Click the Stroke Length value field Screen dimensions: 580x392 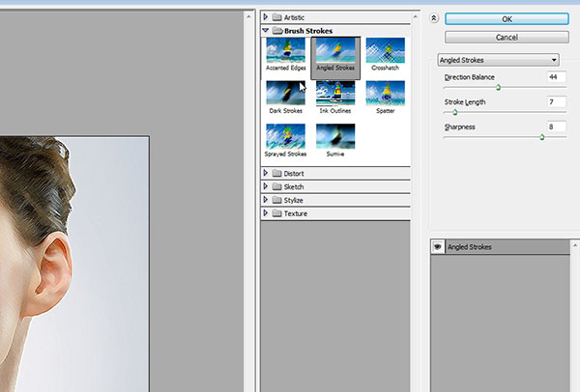pos(555,101)
